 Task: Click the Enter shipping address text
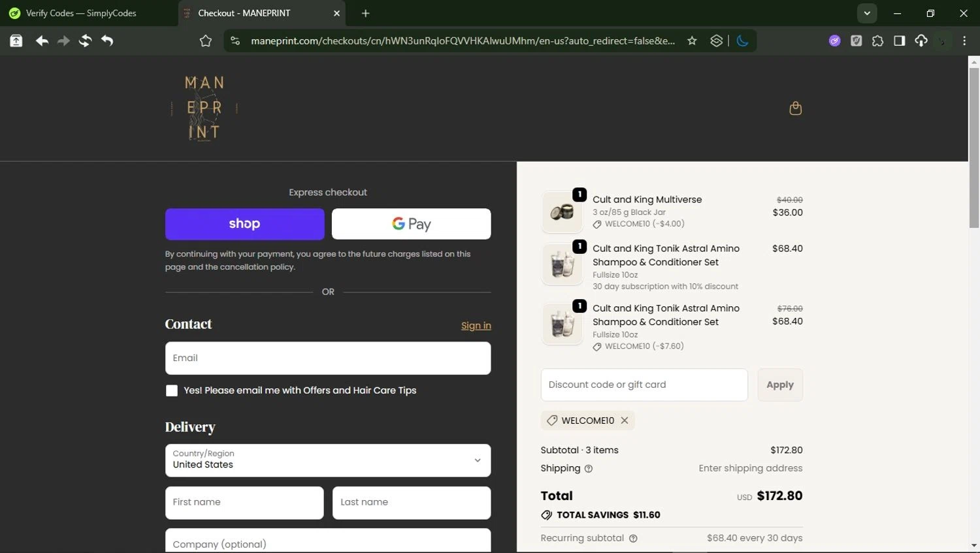(751, 468)
